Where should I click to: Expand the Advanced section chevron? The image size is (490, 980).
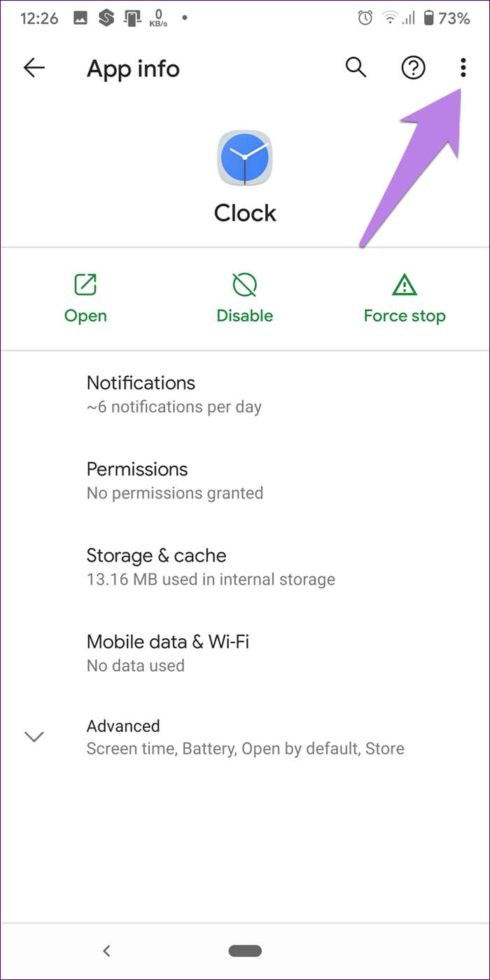(34, 736)
